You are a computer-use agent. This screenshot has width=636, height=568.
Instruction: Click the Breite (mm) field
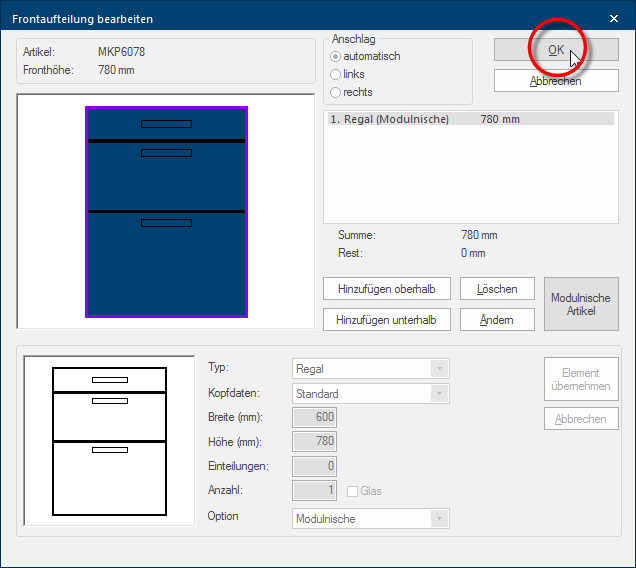[x=314, y=417]
